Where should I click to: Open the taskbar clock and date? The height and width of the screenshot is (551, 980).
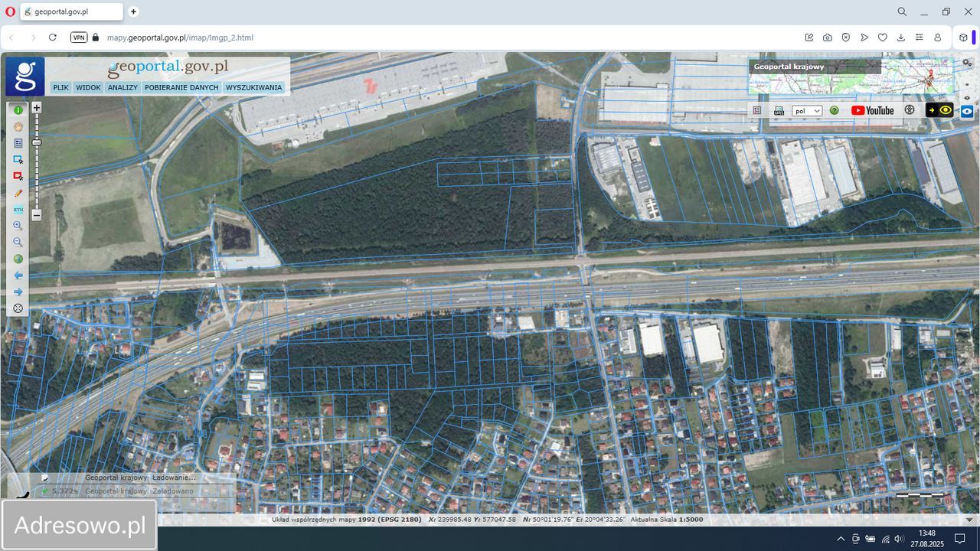927,539
